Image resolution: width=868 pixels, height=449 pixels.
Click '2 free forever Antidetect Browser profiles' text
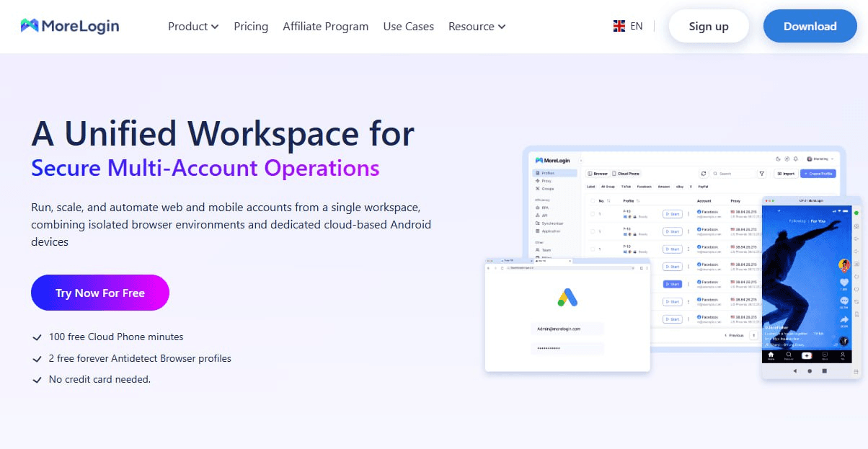point(140,358)
